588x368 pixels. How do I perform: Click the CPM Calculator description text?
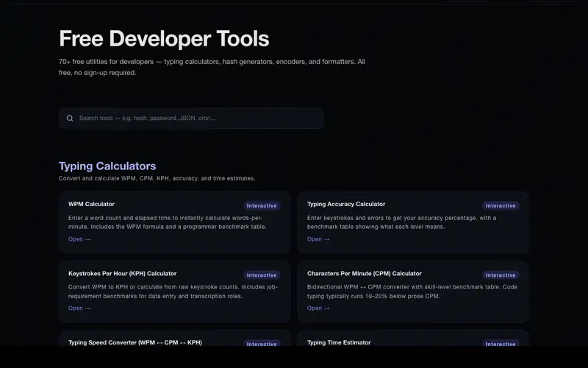[412, 291]
